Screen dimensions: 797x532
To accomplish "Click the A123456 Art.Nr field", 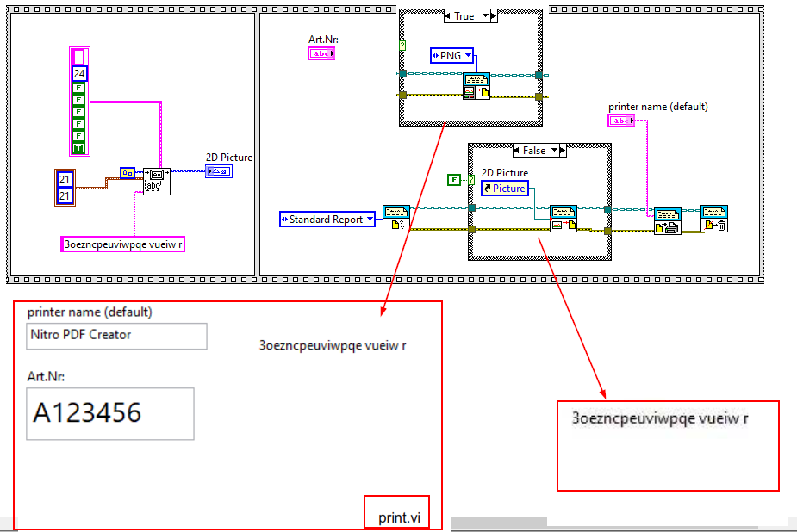I will (x=110, y=414).
